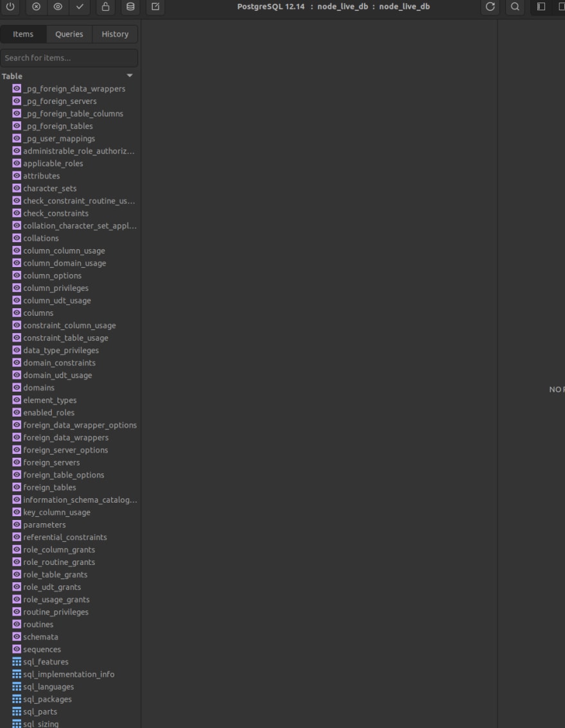Click the checkmark commit icon
Screen dimensions: 565x728
[80, 6]
